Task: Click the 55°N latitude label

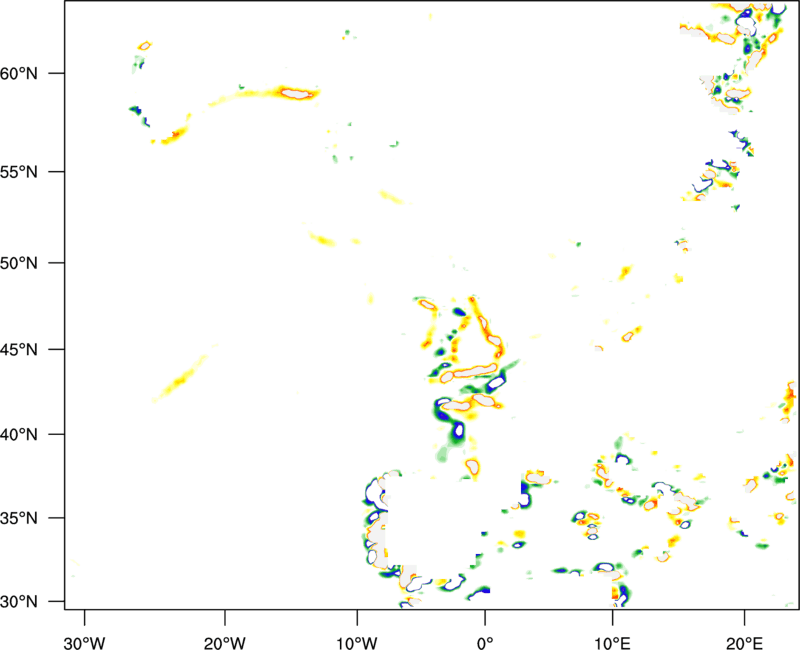Action: point(19,172)
